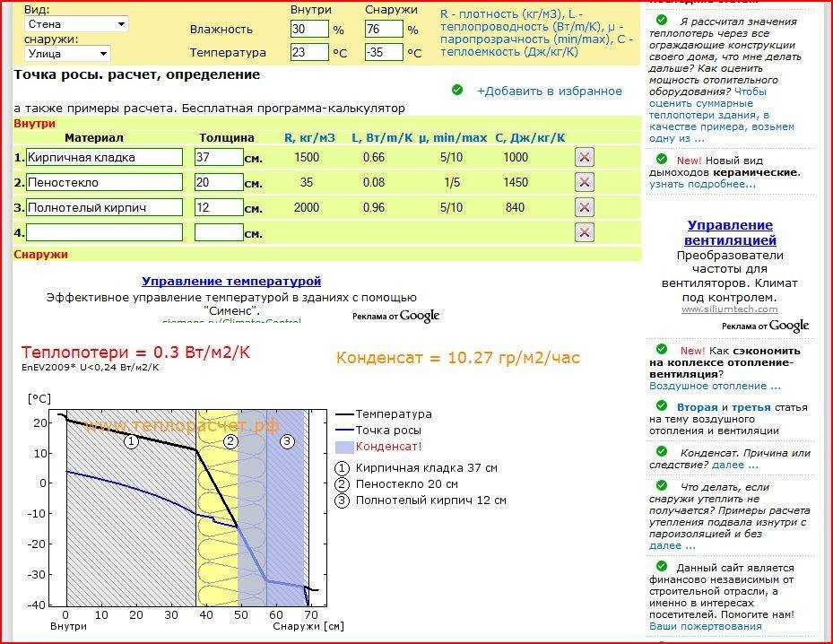Screen dimensions: 833x644
Task: Click legend item Кирпичная кладка 37 см
Action: (416, 468)
